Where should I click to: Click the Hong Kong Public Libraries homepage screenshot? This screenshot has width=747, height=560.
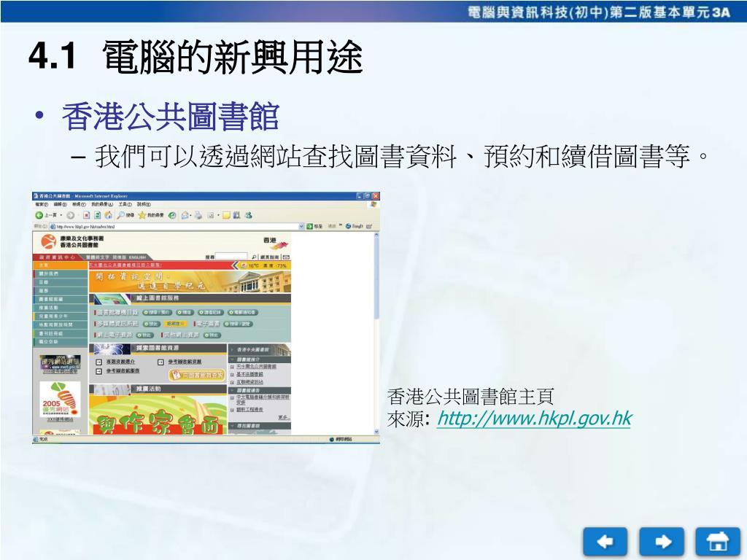(x=206, y=318)
